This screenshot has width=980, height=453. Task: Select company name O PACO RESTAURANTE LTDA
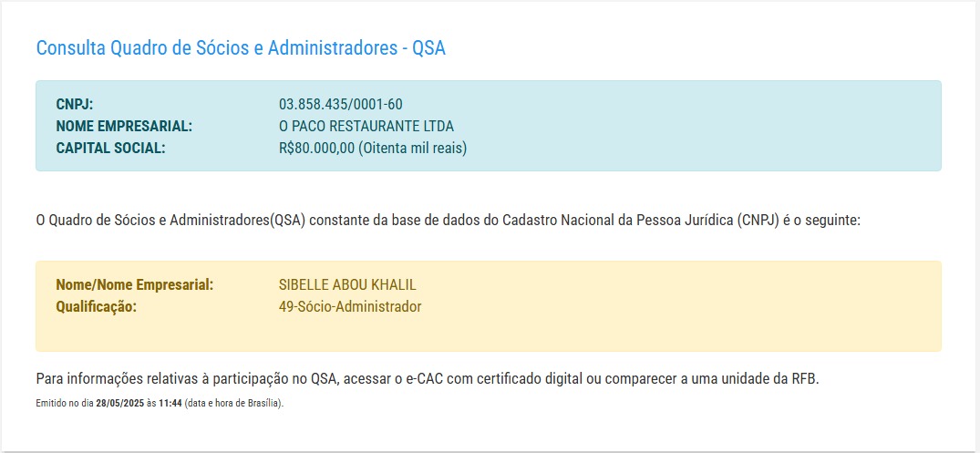(x=366, y=126)
